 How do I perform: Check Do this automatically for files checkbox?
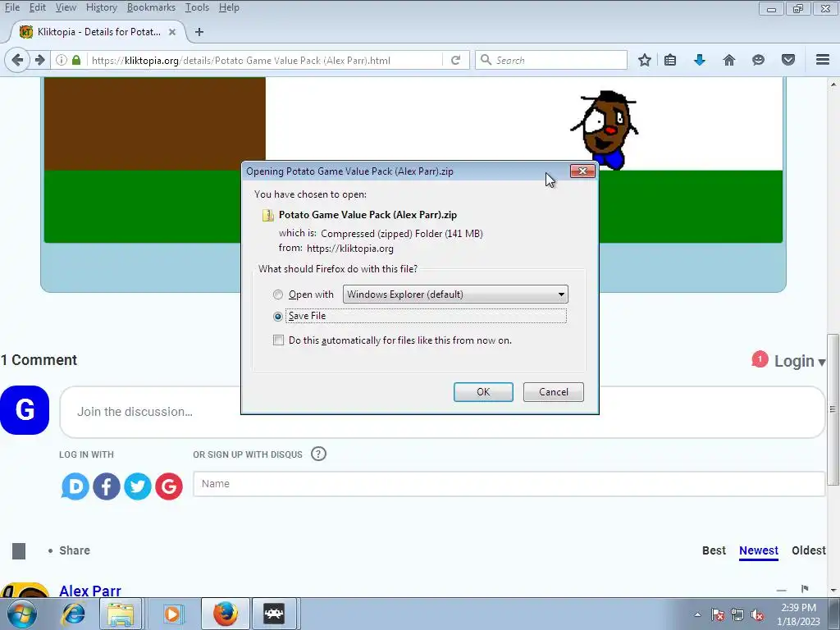click(x=279, y=340)
